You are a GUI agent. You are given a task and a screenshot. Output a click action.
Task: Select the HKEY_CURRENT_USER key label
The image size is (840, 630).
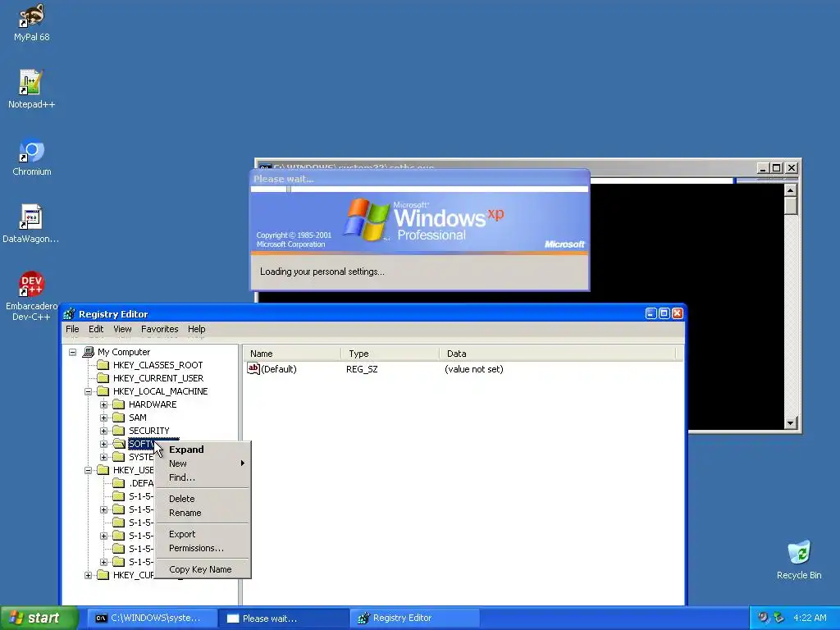tap(158, 378)
